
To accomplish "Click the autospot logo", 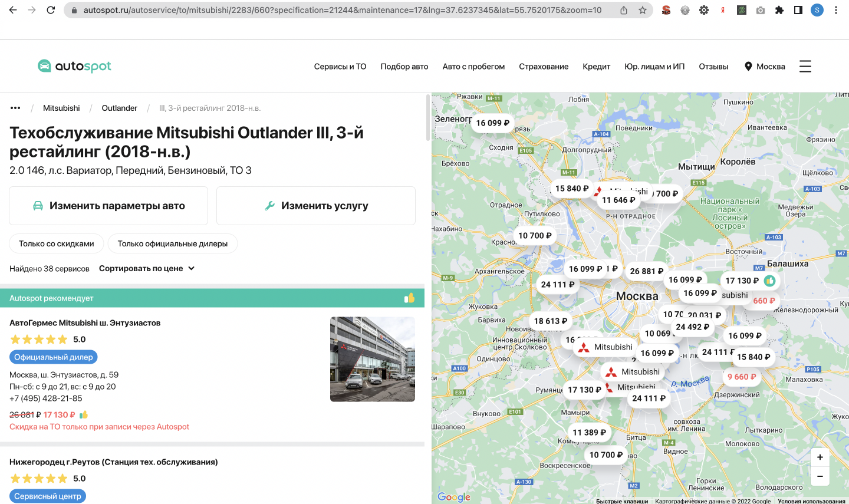I will pyautogui.click(x=74, y=66).
